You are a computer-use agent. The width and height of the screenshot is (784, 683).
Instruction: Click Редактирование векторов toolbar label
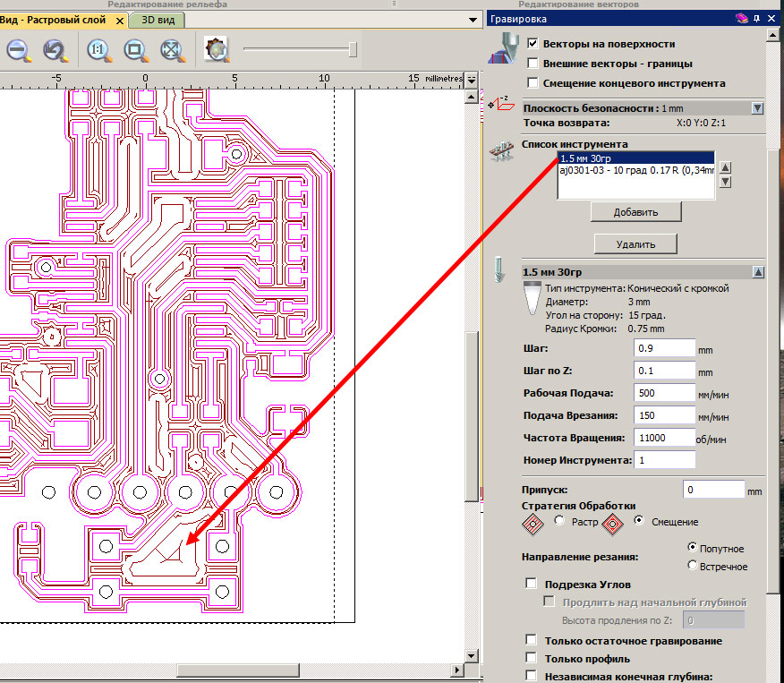point(578,4)
